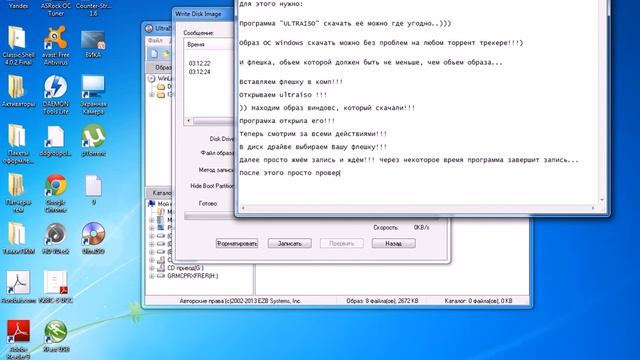Click the Open icon in UltraISO toolbar
This screenshot has width=640, height=360.
click(x=166, y=54)
